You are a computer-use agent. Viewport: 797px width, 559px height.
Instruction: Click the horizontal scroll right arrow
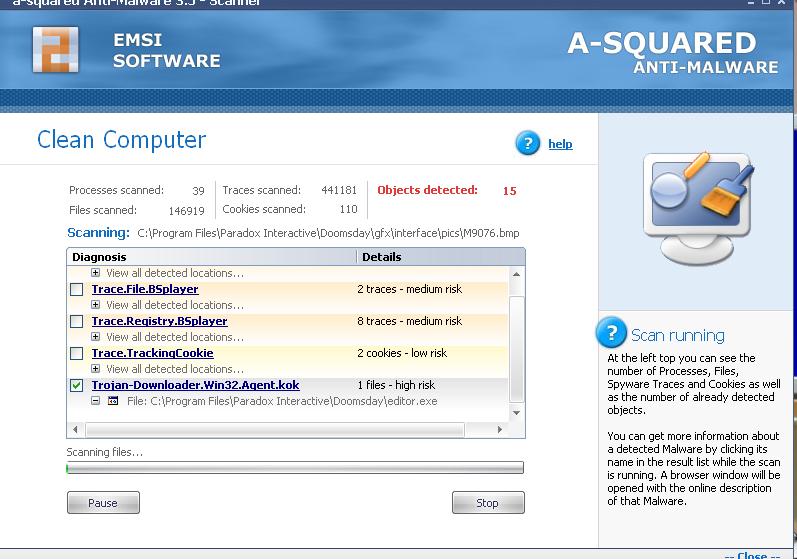(500, 429)
